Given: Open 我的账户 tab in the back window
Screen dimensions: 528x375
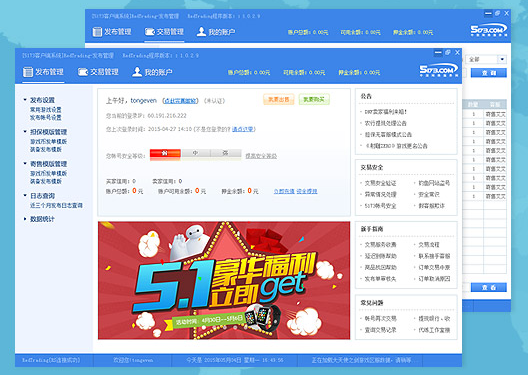Looking at the screenshot, I should (216, 32).
